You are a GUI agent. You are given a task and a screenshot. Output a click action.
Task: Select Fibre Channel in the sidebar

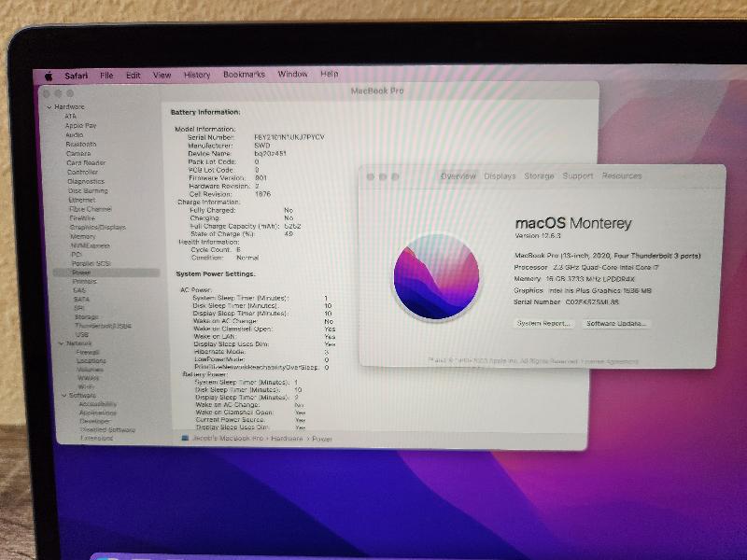click(x=91, y=209)
